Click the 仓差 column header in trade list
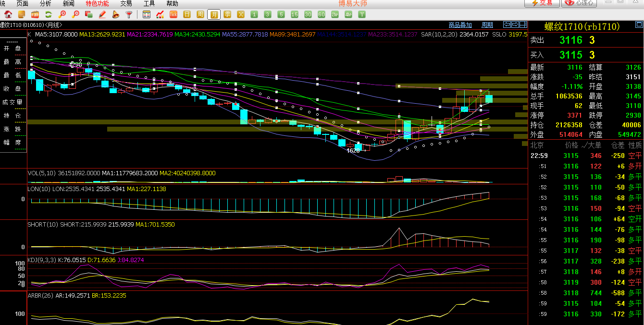Viewport: 644px width, 325px height. (x=618, y=145)
